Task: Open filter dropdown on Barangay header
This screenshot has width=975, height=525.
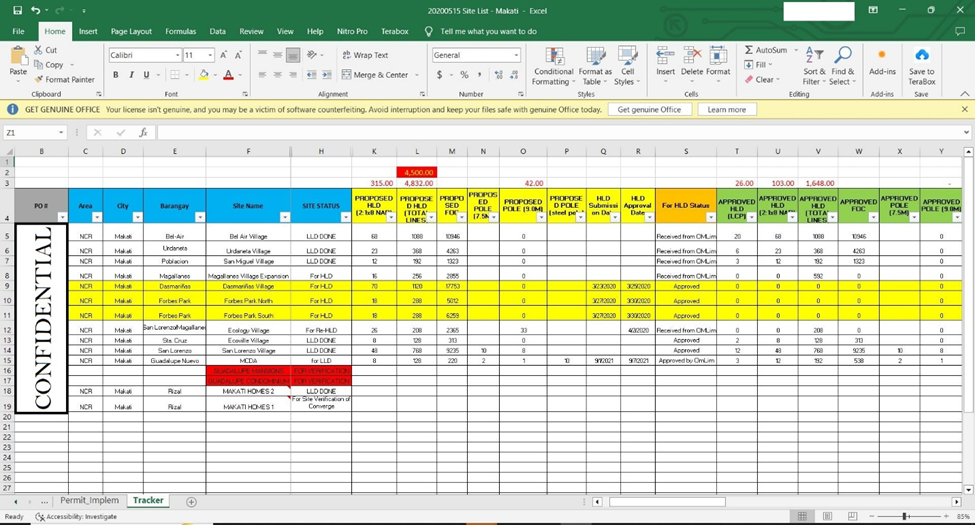Action: tap(200, 217)
